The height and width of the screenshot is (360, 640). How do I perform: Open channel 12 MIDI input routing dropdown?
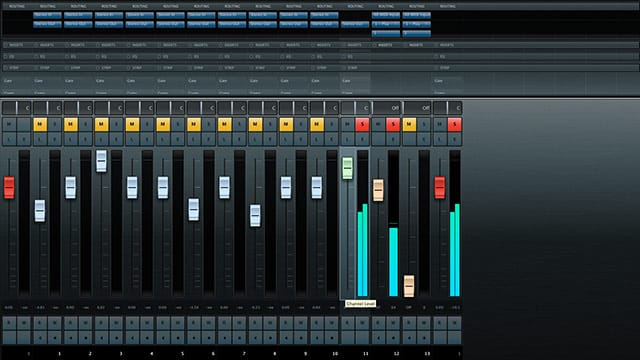click(386, 15)
